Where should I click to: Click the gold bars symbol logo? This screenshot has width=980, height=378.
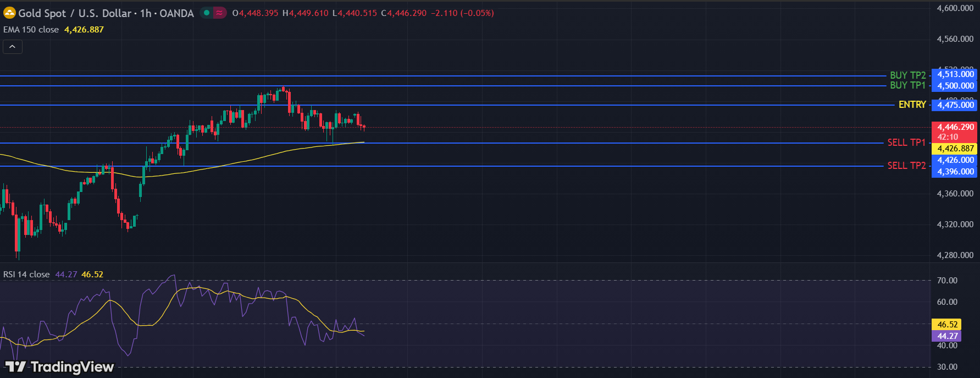tap(9, 13)
